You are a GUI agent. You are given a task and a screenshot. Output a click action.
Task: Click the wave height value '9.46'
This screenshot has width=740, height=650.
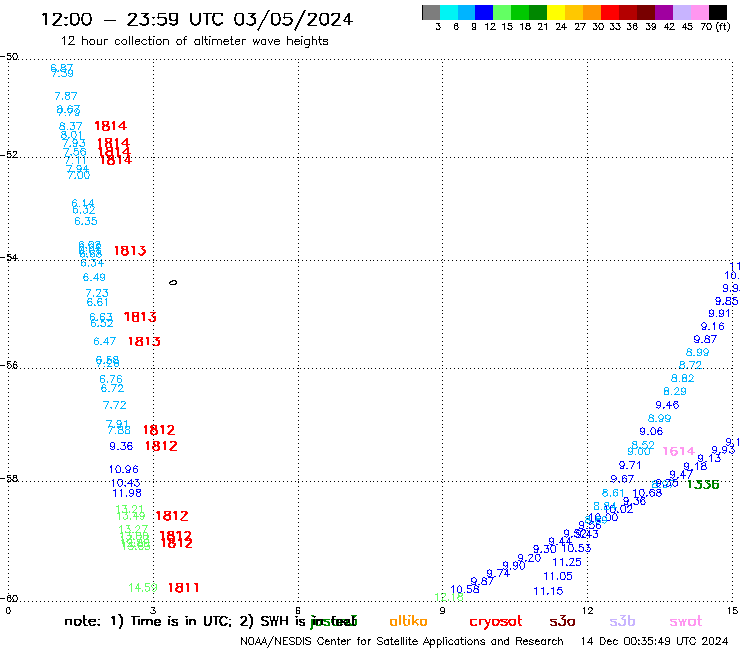[667, 405]
